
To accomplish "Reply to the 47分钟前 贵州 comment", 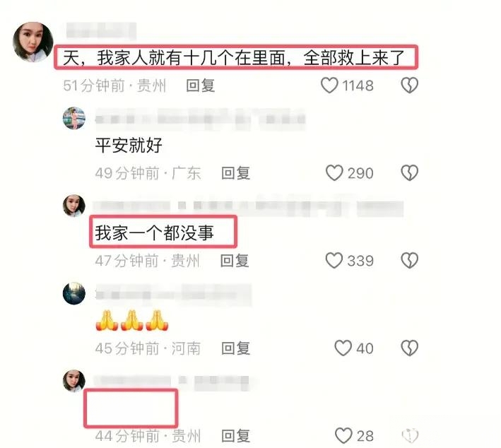I will point(235,261).
